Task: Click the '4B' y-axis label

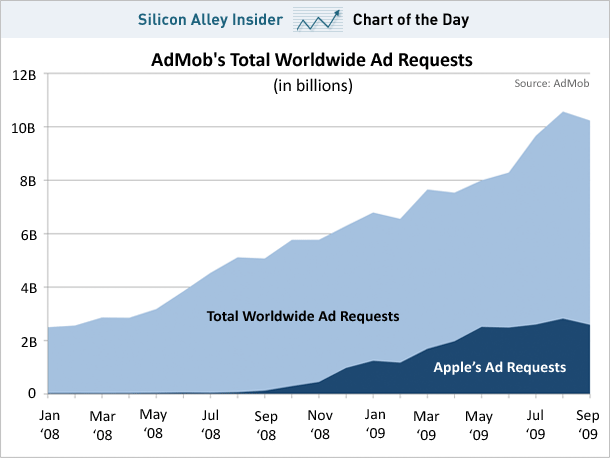Action: pos(29,288)
